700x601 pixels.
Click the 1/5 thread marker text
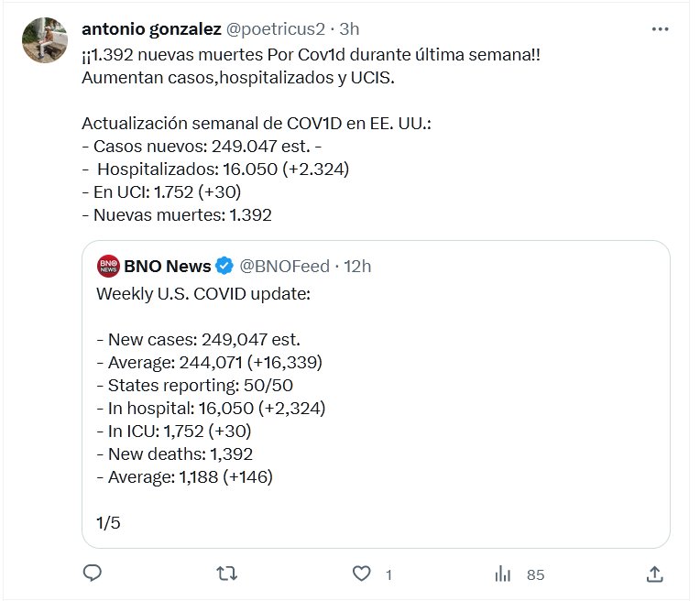[x=108, y=523]
